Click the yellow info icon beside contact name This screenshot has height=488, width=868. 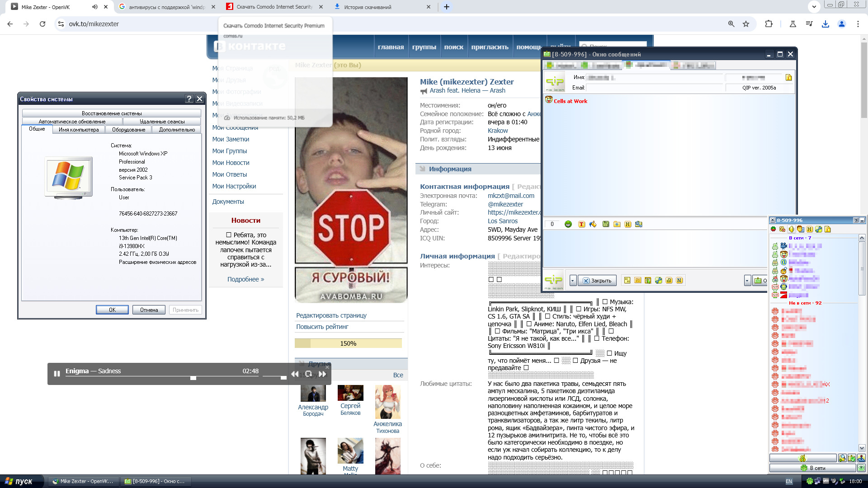788,77
